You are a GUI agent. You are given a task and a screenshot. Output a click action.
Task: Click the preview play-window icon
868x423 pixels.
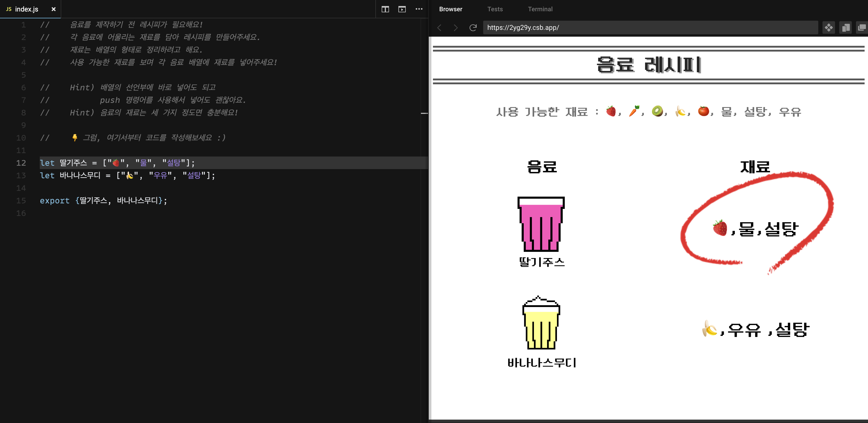402,9
